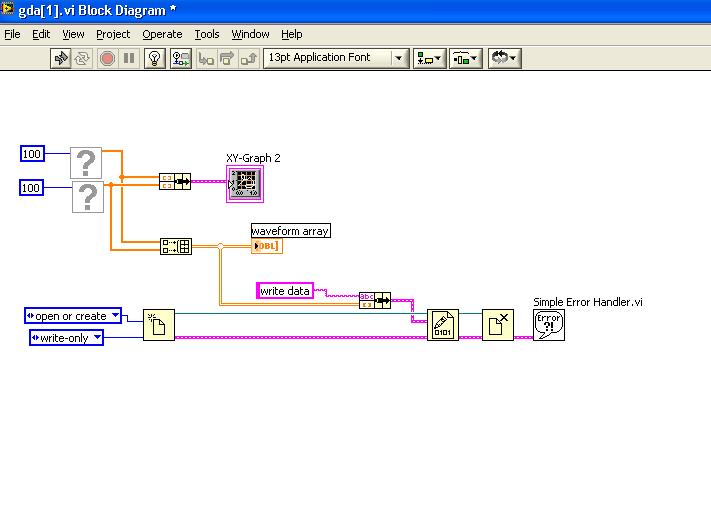The image size is (711, 512).
Task: Select the lower missing subVI question mark
Action: click(88, 196)
